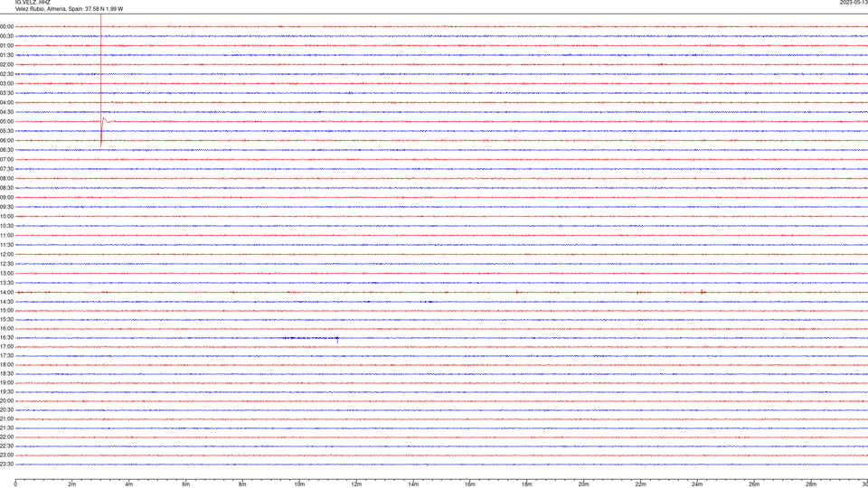Image resolution: width=868 pixels, height=488 pixels.
Task: Click the 02:00 row time label
Action: pos(6,64)
